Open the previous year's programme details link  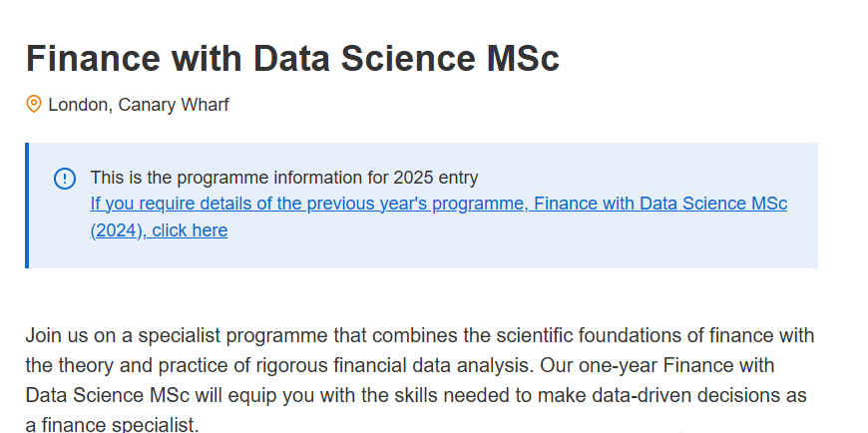click(438, 216)
